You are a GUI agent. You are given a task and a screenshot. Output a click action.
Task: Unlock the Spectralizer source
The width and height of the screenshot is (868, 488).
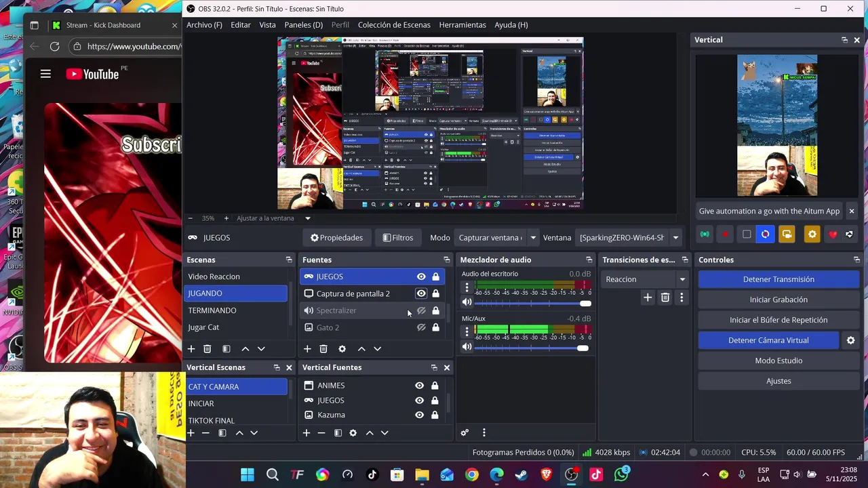(x=436, y=310)
